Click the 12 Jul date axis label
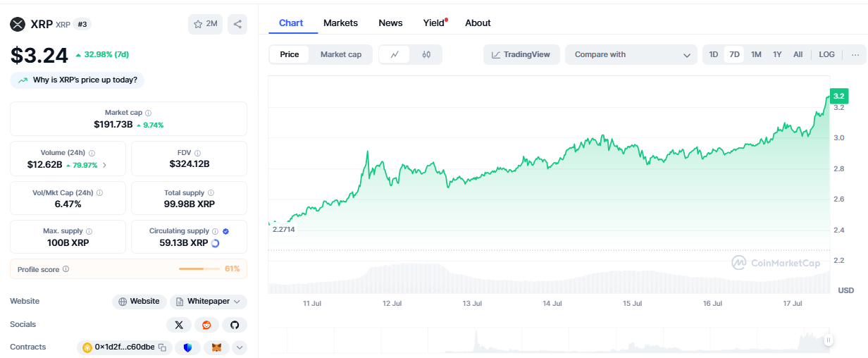 tap(392, 304)
